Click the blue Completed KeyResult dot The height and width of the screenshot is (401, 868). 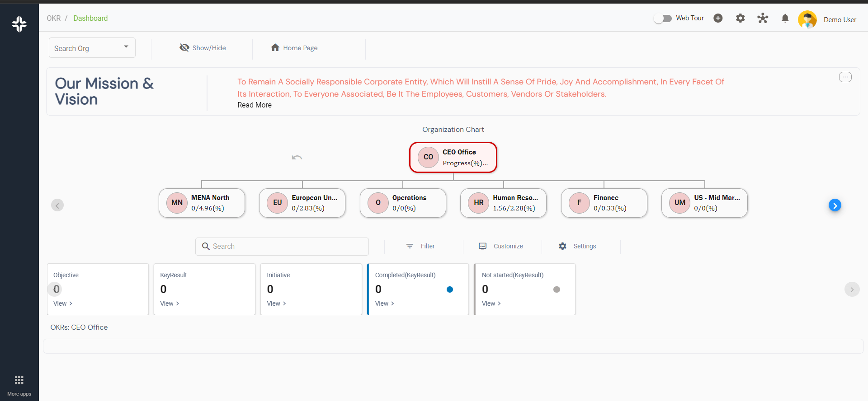449,289
